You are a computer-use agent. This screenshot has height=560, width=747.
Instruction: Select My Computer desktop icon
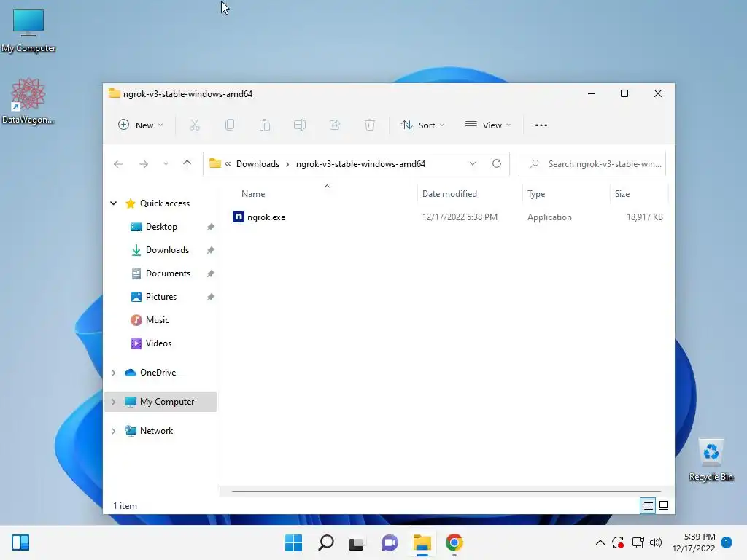click(28, 31)
